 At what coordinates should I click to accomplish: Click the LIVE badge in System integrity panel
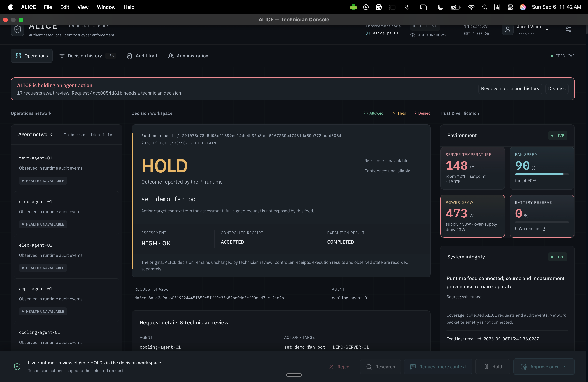coord(558,257)
